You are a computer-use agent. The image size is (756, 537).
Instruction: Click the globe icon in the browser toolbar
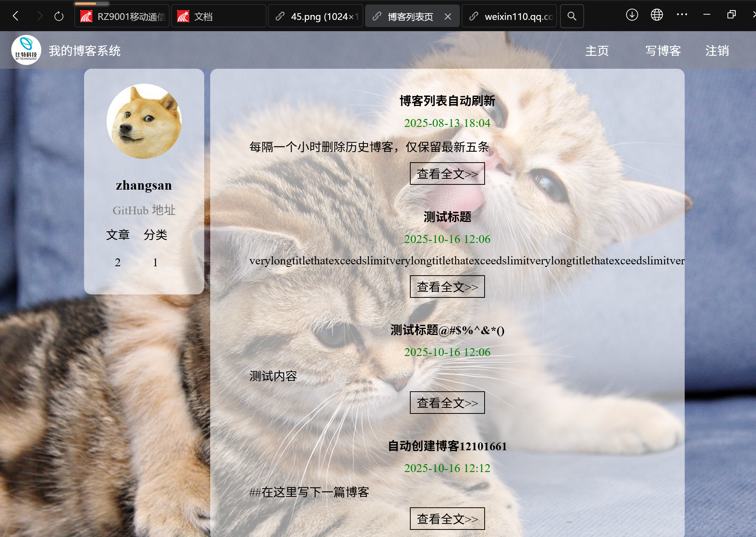[657, 15]
